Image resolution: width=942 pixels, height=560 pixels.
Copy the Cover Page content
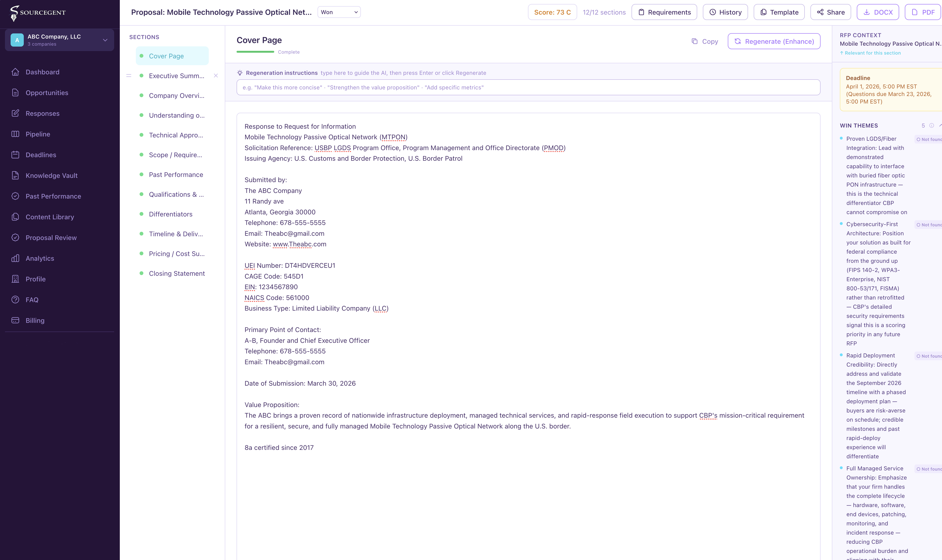[x=704, y=41]
